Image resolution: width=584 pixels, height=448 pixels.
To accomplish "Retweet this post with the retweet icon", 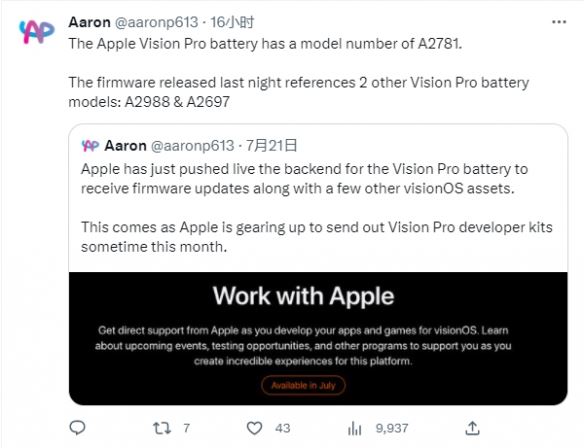I will tap(162, 428).
